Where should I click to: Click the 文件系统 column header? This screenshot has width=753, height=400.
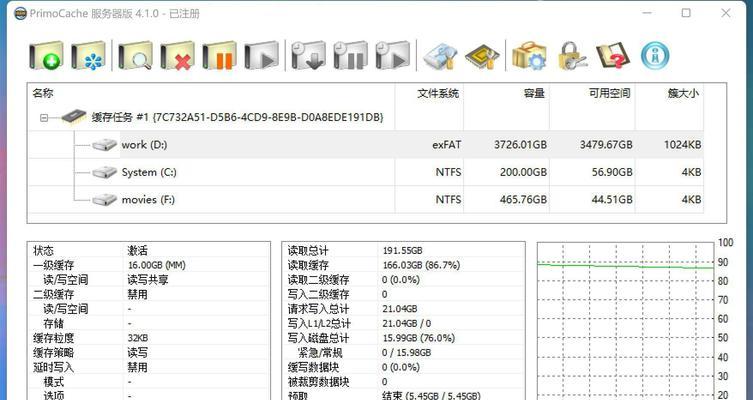(x=438, y=93)
